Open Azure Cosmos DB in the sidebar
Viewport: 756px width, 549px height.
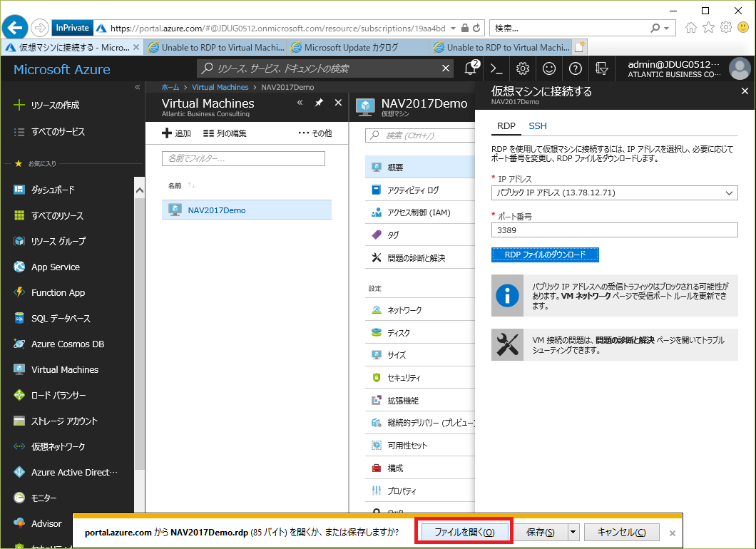(67, 344)
